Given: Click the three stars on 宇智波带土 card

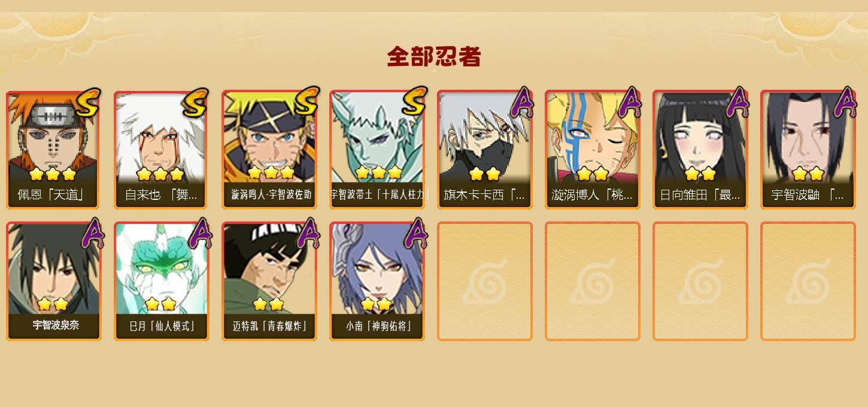Looking at the screenshot, I should [x=378, y=173].
